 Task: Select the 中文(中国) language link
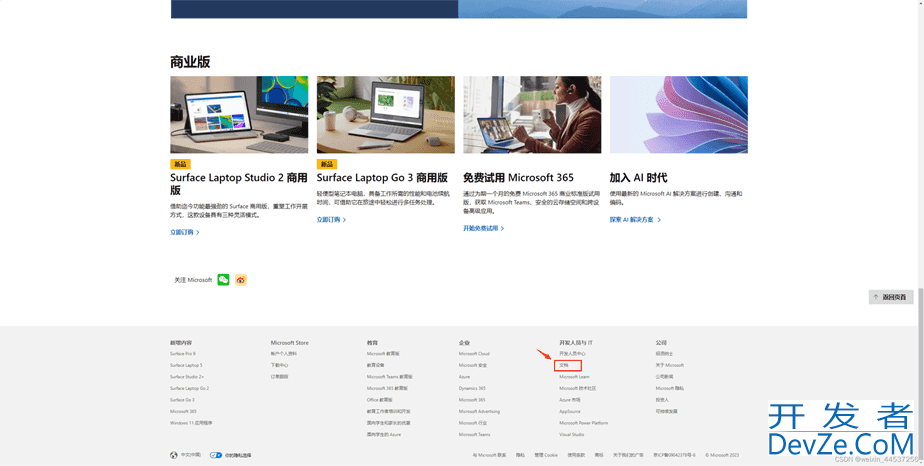tap(190, 455)
